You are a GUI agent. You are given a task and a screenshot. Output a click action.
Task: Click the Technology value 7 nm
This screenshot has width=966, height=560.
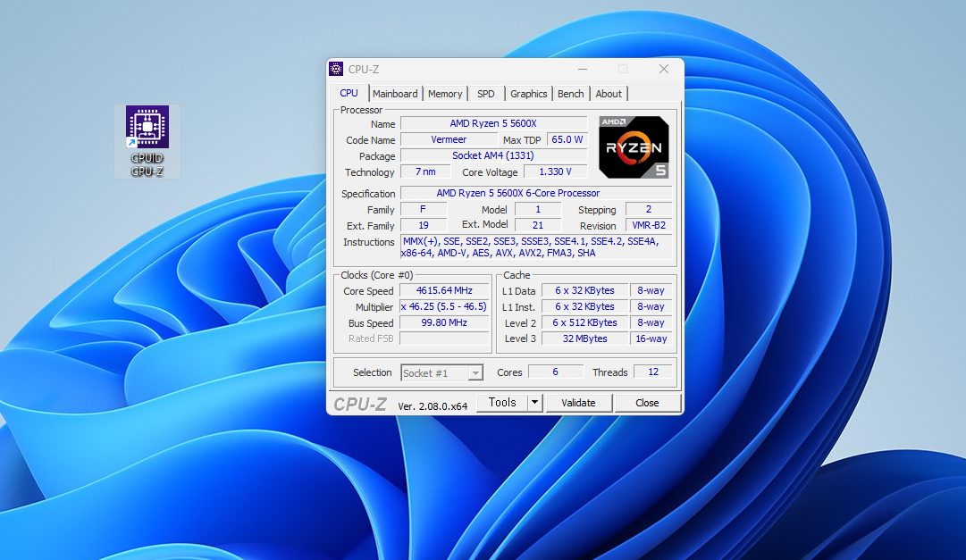[x=425, y=171]
